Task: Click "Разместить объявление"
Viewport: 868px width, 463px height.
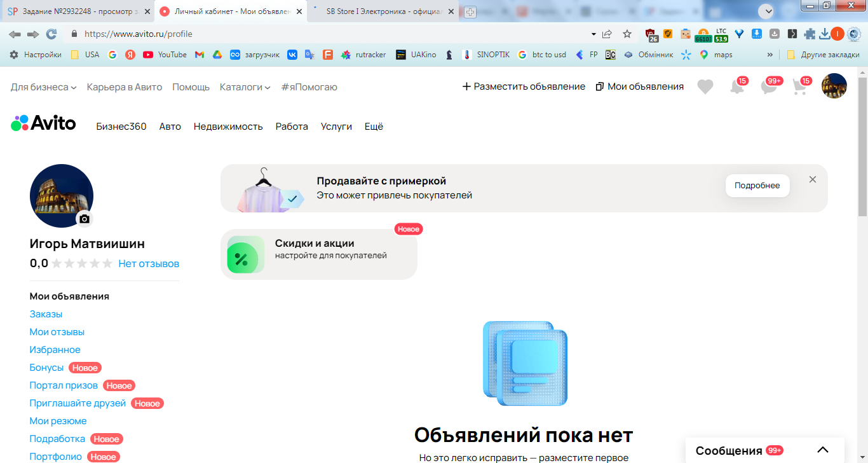Action: [x=524, y=86]
